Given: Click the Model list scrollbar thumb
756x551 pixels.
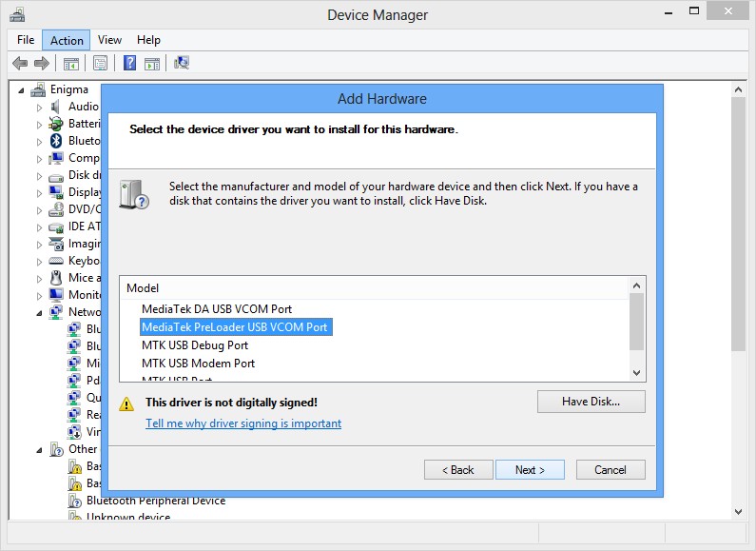Looking at the screenshot, I should click(637, 322).
